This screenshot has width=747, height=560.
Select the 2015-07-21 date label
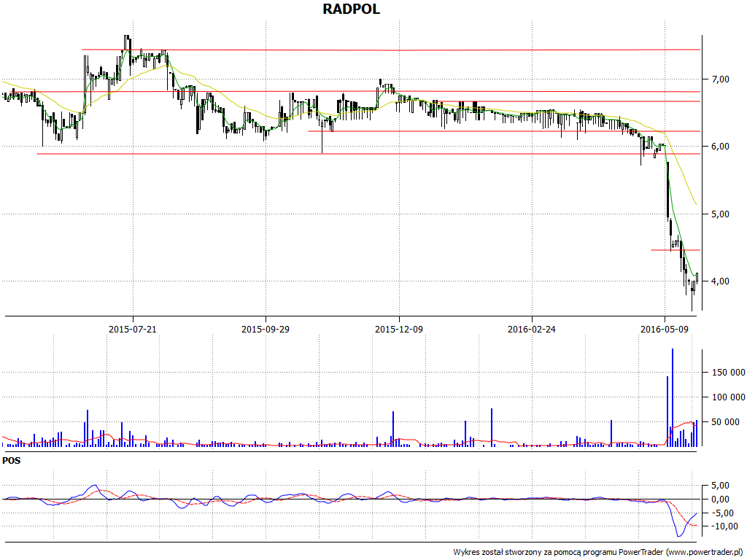pyautogui.click(x=133, y=329)
